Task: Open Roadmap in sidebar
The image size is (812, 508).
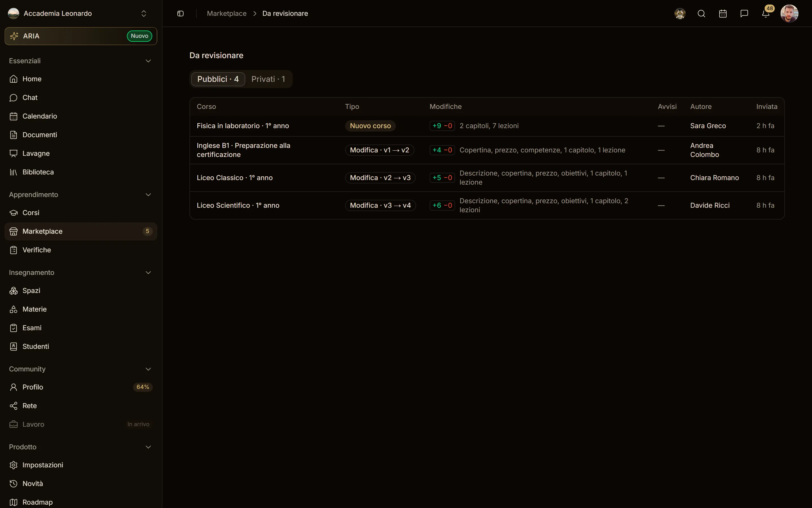Action: (x=81, y=502)
